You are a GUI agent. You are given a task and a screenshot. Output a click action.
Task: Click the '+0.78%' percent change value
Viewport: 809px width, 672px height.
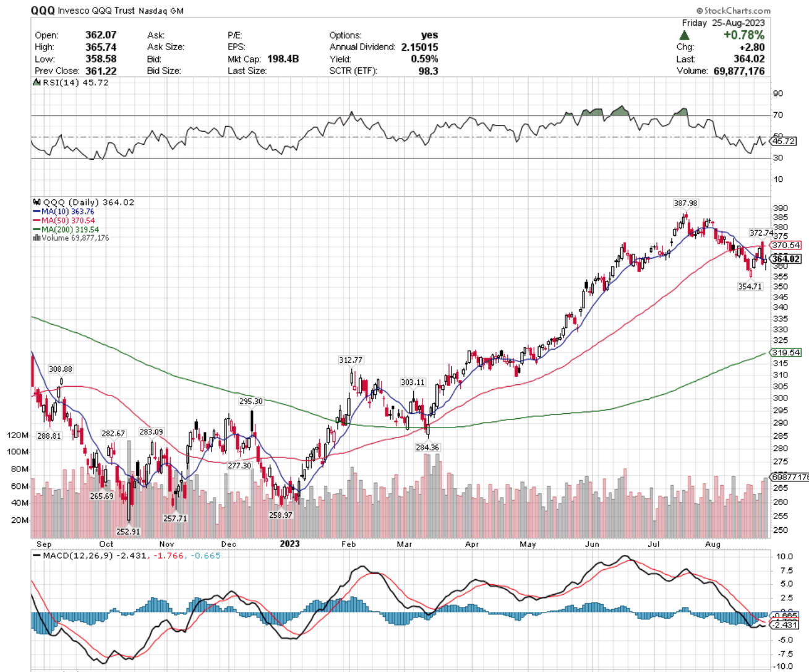(x=744, y=35)
